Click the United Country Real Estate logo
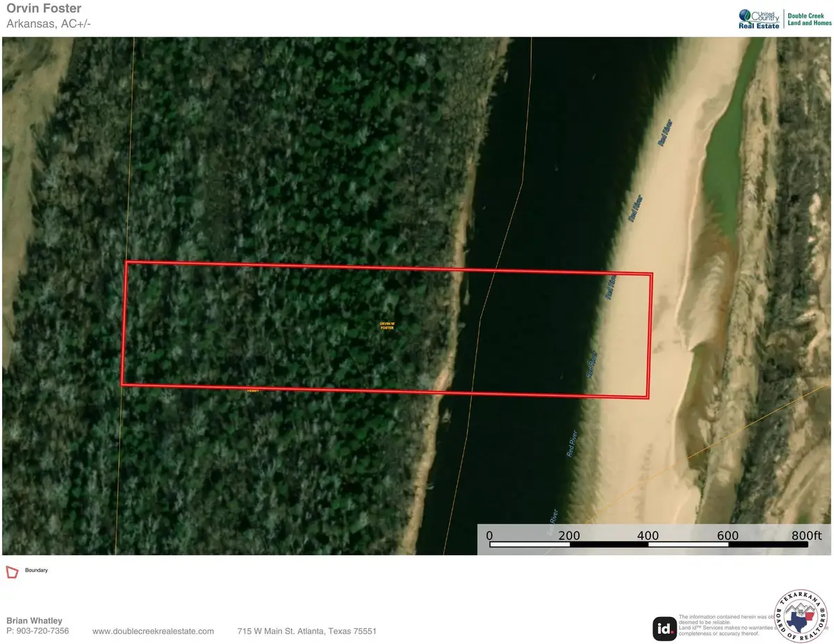Image resolution: width=834 pixels, height=644 pixels. [x=759, y=19]
